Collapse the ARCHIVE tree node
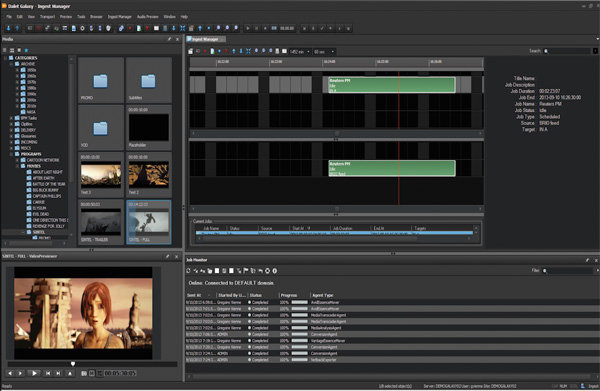Viewport: 600px width, 391px height. 11,64
